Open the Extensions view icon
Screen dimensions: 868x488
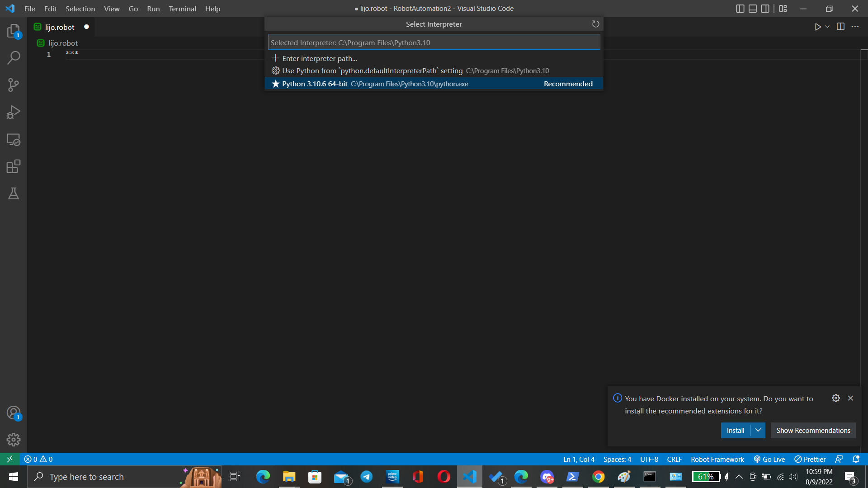13,166
